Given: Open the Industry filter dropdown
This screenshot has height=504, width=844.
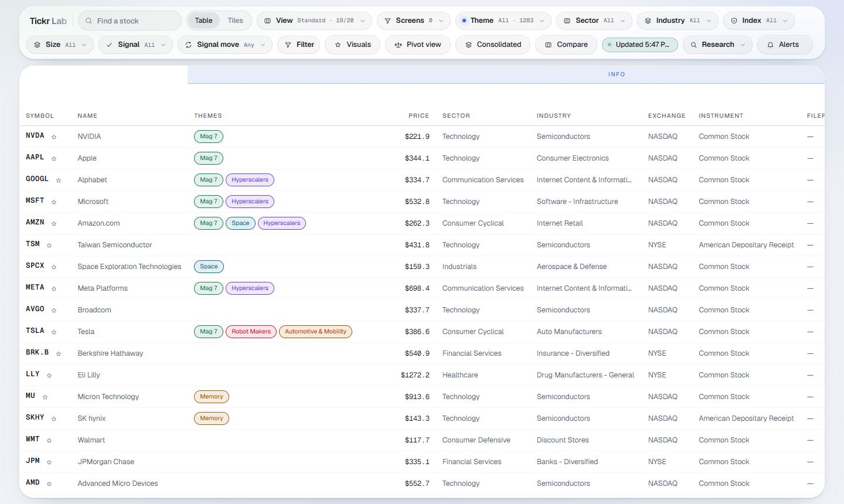Looking at the screenshot, I should pos(677,21).
